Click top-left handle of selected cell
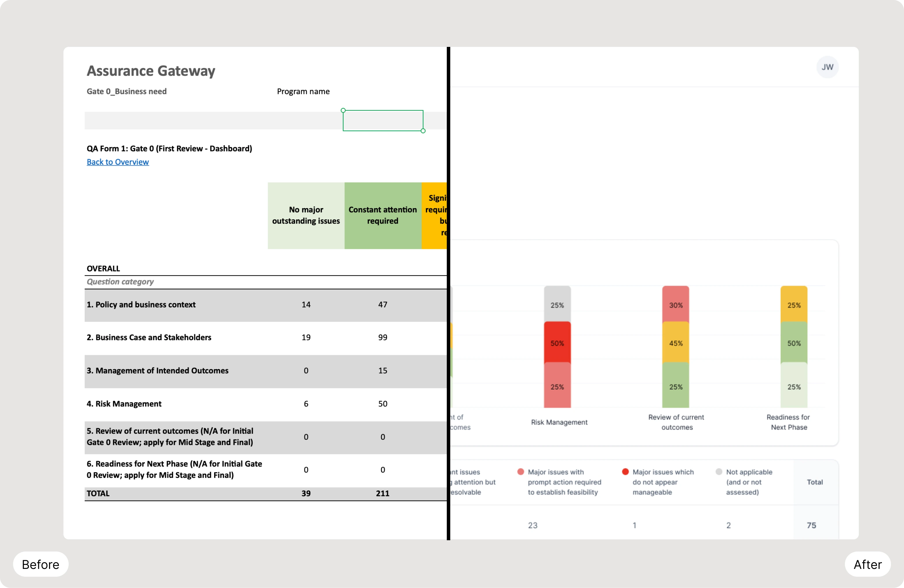The height and width of the screenshot is (588, 904). pyautogui.click(x=343, y=111)
